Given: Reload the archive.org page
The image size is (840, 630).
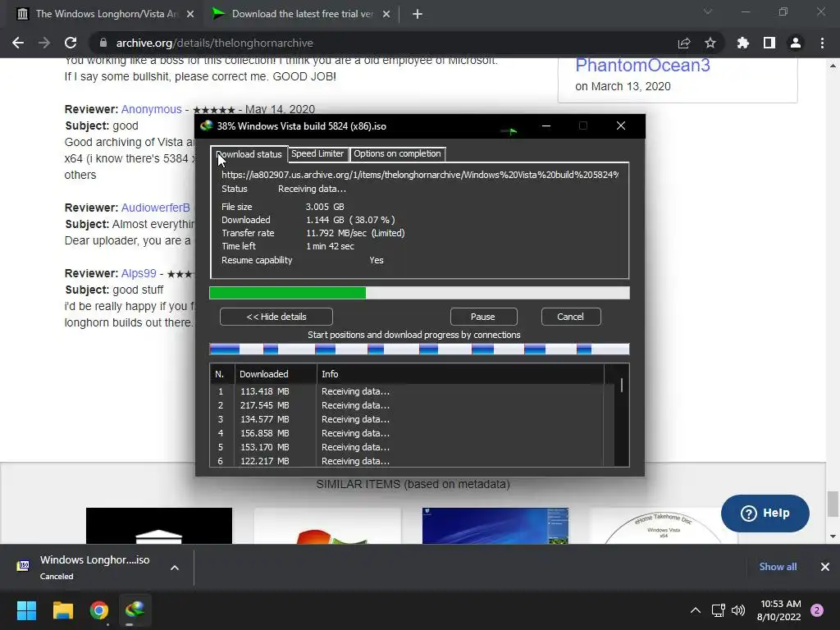Looking at the screenshot, I should (x=71, y=43).
